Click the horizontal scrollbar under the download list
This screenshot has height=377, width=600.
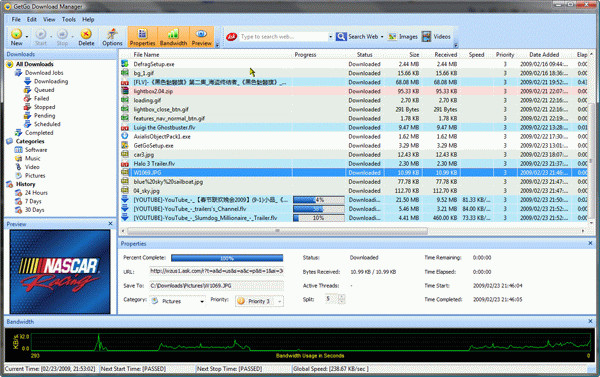click(x=277, y=231)
